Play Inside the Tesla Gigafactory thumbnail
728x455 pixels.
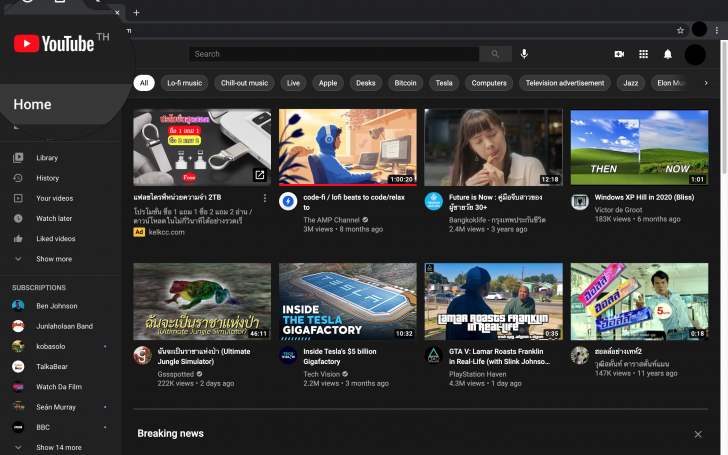(348, 301)
